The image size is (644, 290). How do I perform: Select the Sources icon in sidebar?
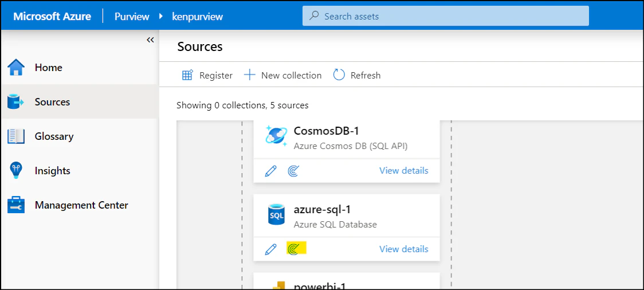tap(16, 102)
